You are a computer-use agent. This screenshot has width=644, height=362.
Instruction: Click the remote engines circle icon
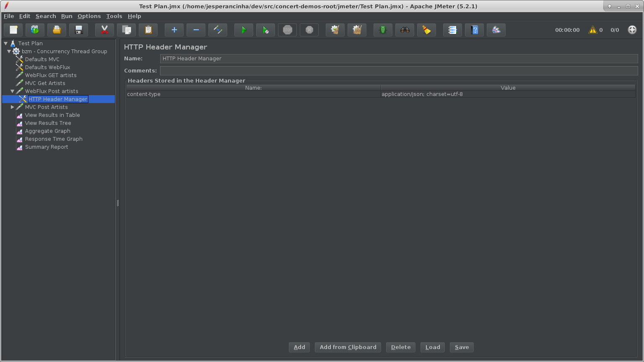(632, 30)
